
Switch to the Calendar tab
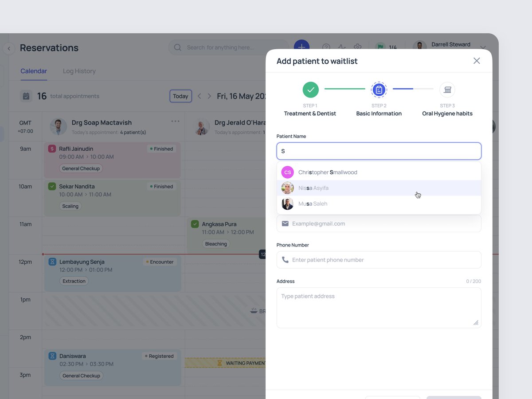(x=34, y=71)
